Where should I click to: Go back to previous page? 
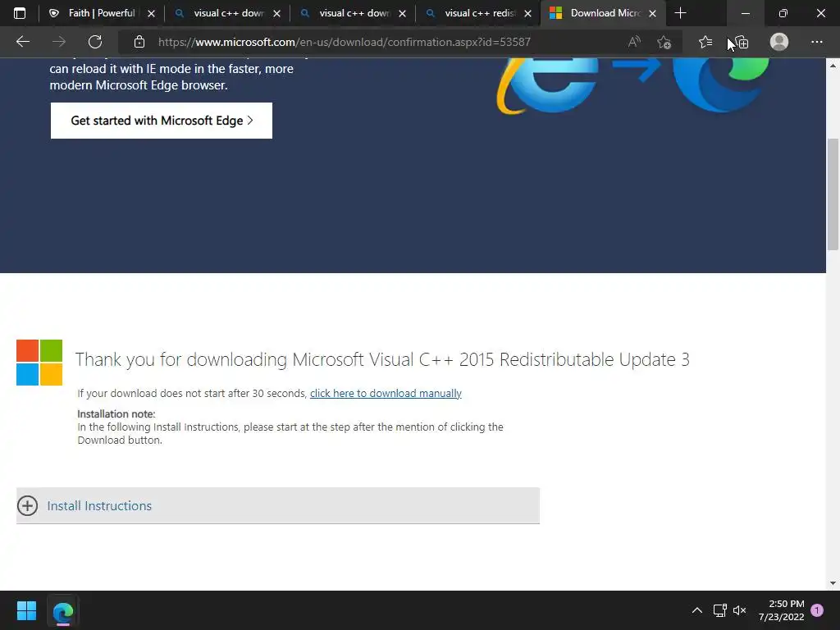[23, 42]
